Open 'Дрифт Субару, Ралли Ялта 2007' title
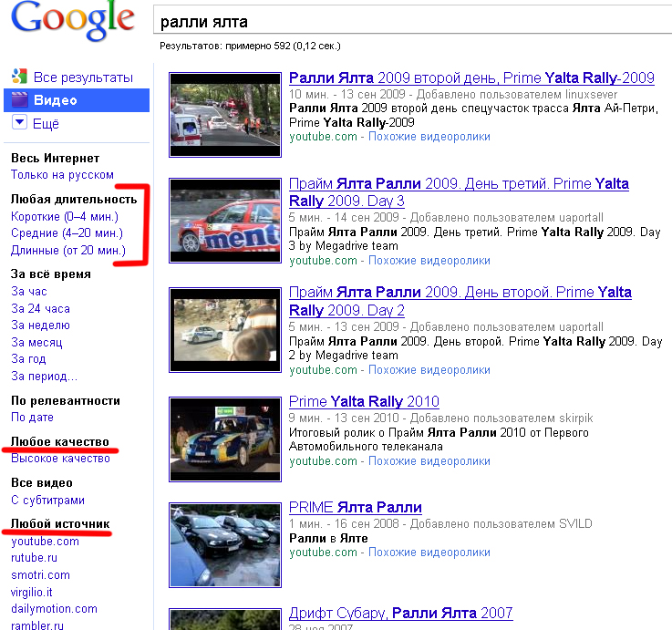 coord(400,614)
